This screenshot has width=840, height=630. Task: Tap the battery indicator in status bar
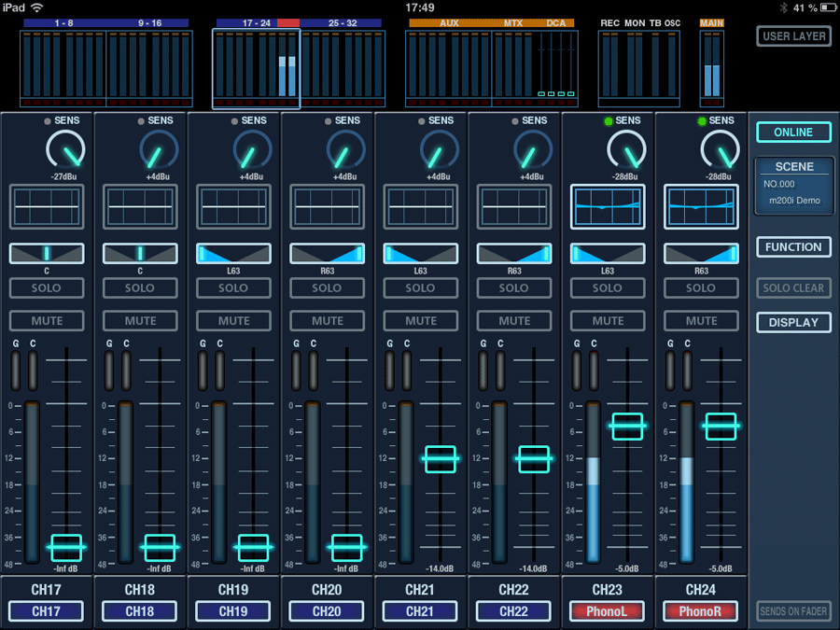[828, 7]
